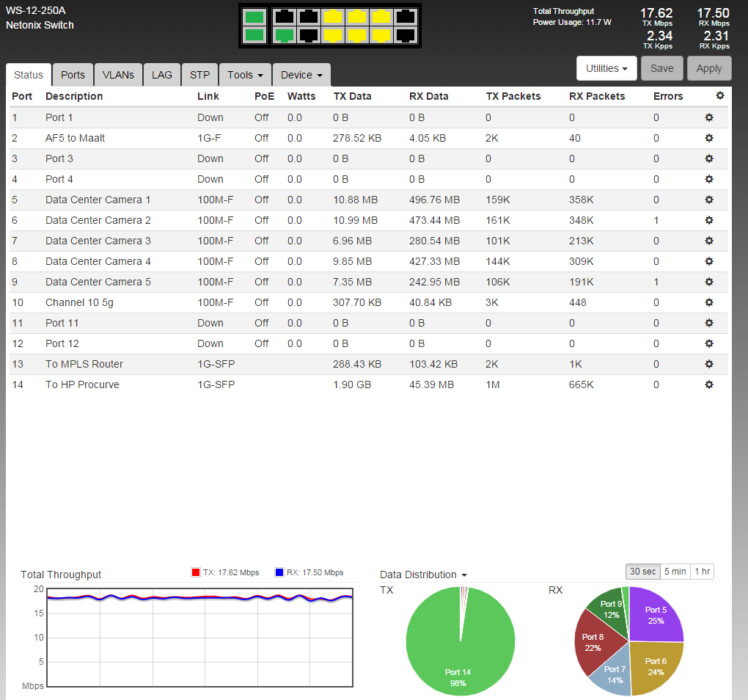The image size is (748, 700).
Task: Click the gear icon for Port 1 row
Action: (x=709, y=117)
